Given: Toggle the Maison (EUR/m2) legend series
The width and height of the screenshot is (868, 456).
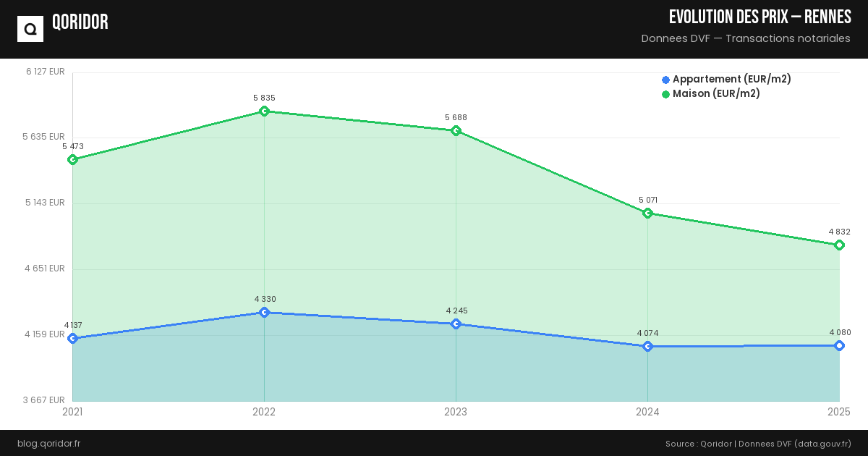Looking at the screenshot, I should [x=716, y=94].
